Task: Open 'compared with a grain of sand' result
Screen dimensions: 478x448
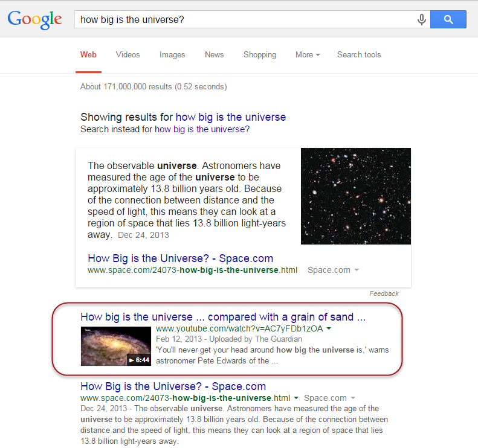Action: pyautogui.click(x=223, y=317)
